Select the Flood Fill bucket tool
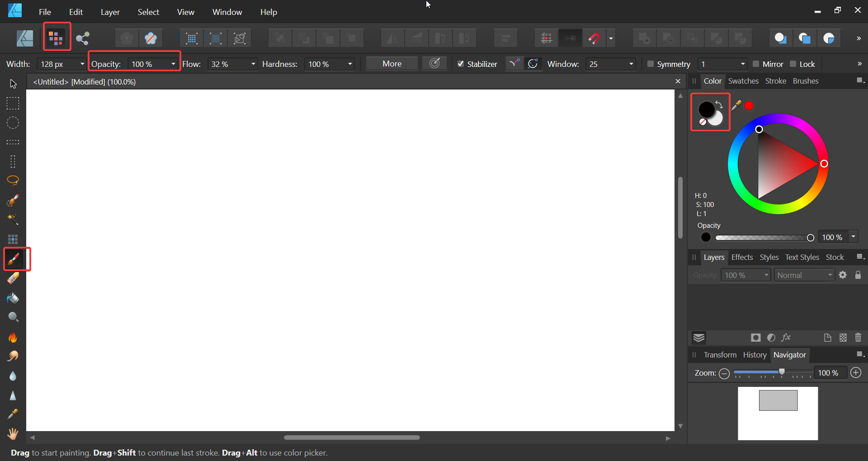 pos(13,298)
